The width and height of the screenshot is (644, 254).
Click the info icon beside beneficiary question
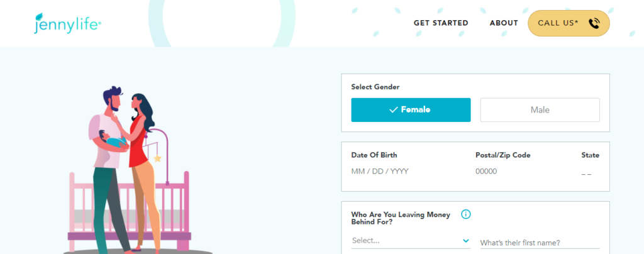(x=466, y=214)
